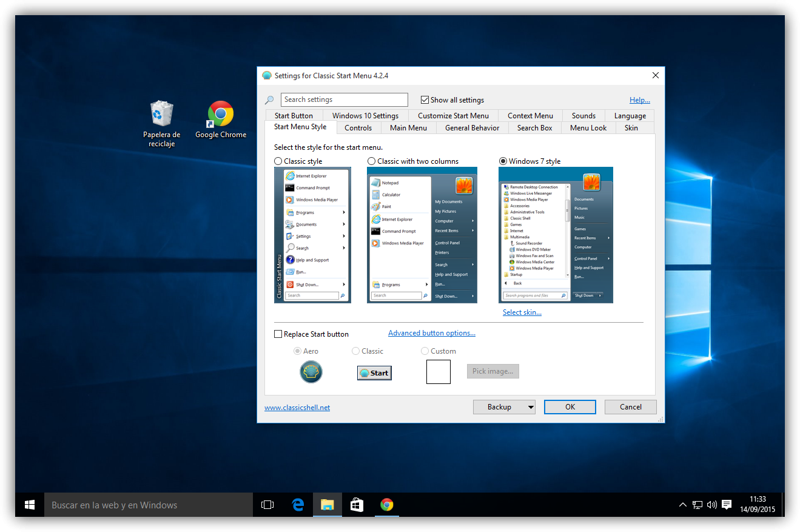Open Microsoft Edge from the taskbar

(298, 505)
